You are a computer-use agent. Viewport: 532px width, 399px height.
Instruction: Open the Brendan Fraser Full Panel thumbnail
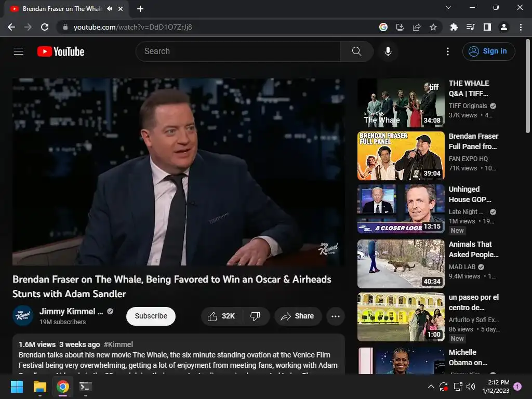[401, 156]
